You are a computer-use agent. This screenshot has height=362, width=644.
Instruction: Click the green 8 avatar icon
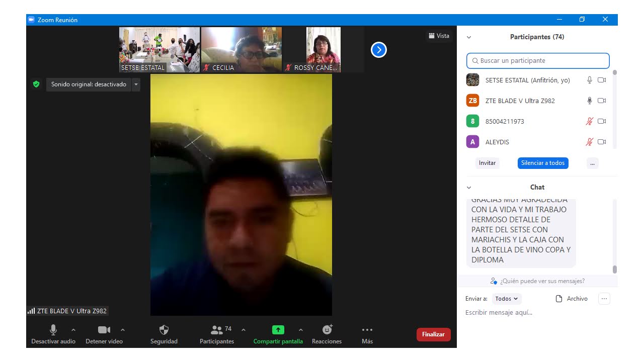pos(472,121)
